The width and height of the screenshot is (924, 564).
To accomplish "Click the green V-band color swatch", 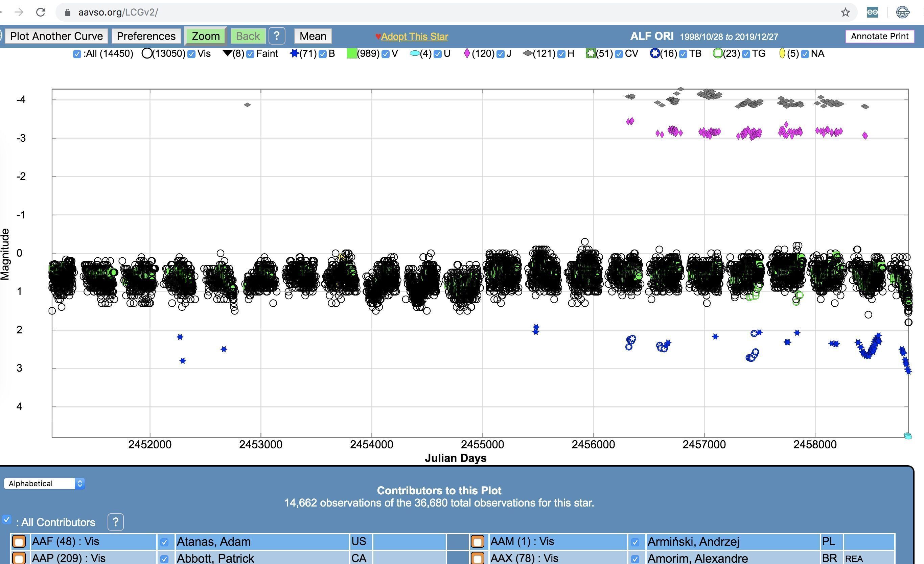I will (351, 54).
